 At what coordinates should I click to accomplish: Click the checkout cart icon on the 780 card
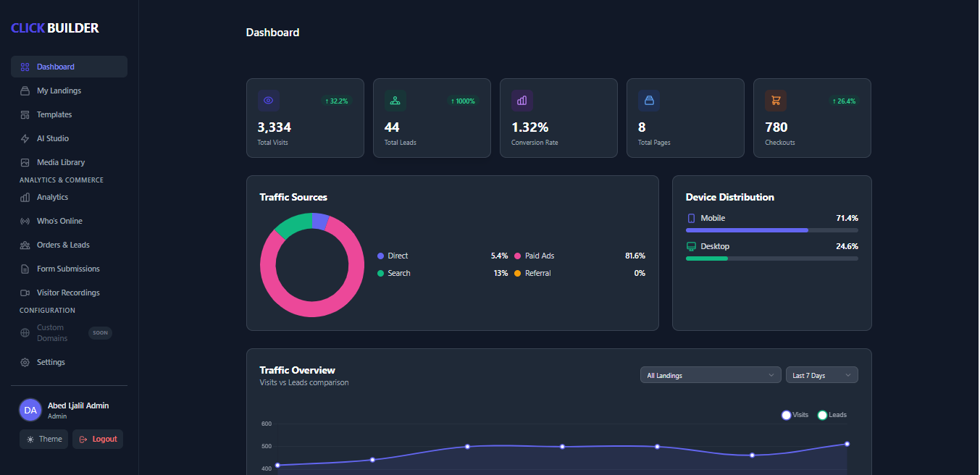coord(775,100)
